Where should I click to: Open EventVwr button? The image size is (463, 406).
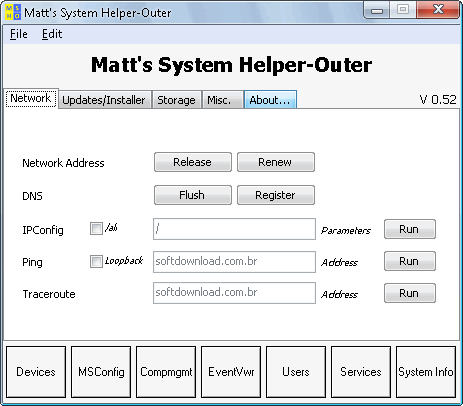click(x=231, y=372)
